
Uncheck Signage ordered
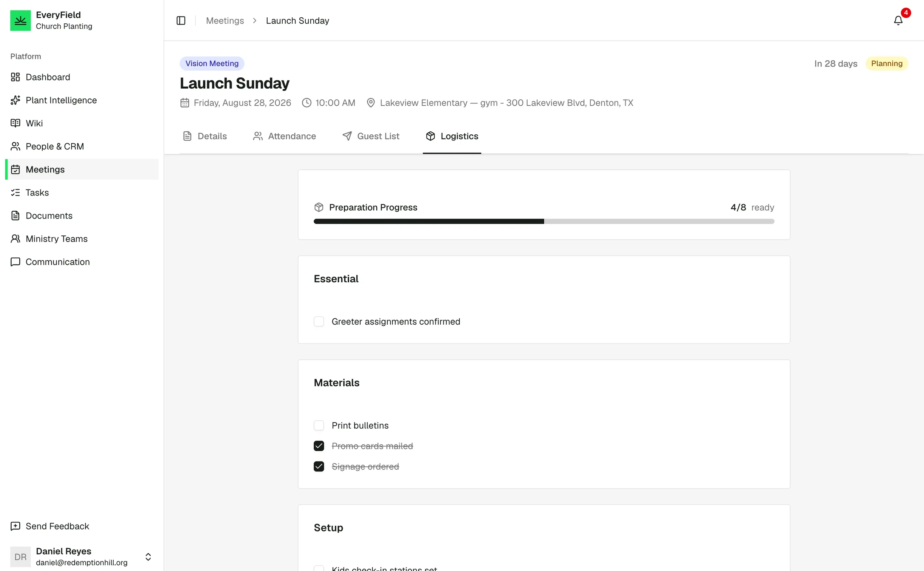tap(319, 466)
